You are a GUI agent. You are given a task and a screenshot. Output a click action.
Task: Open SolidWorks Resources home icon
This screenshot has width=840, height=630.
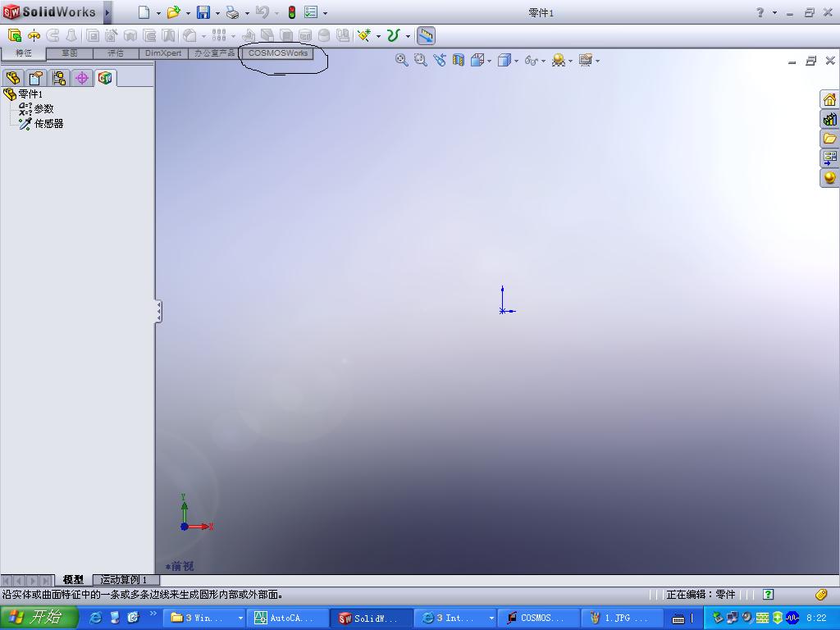[829, 99]
